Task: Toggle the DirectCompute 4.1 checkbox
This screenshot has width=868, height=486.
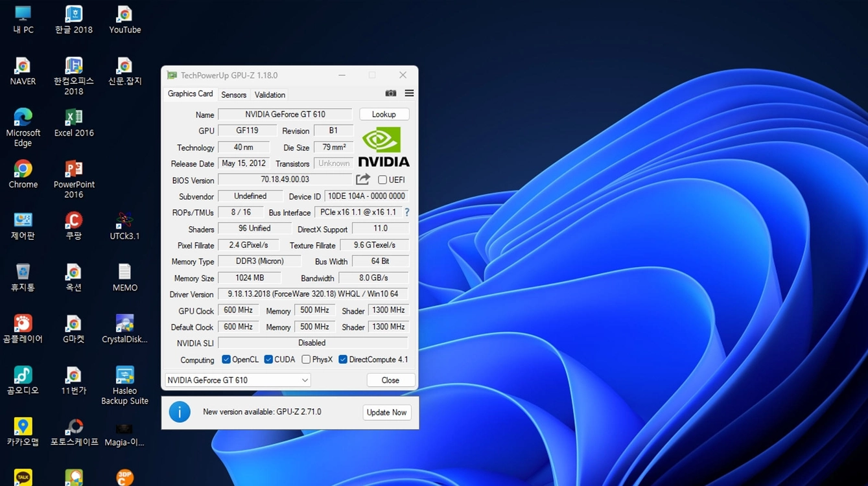Action: pos(343,359)
